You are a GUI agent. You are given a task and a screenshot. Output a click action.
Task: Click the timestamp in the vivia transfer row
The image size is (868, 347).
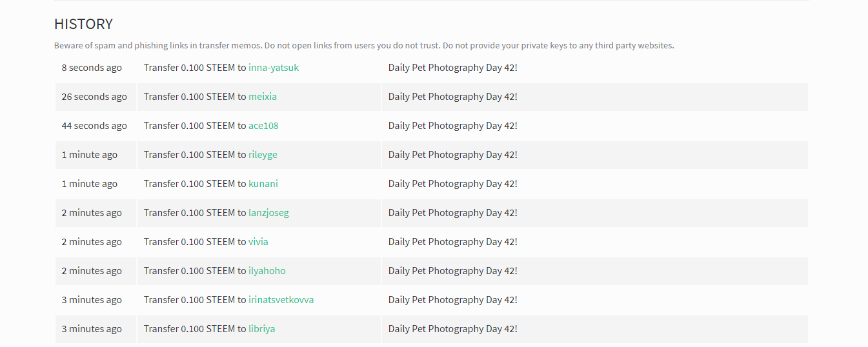point(92,242)
